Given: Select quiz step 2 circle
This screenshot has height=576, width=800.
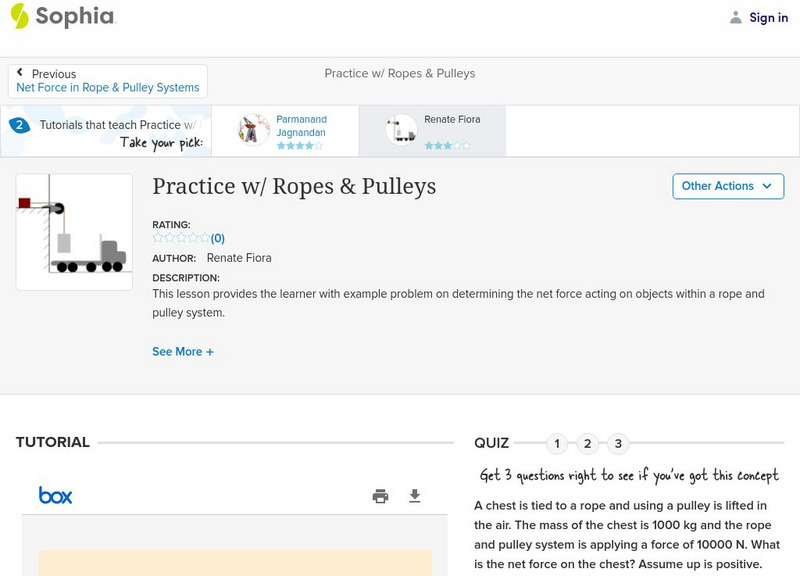Looking at the screenshot, I should 589,442.
